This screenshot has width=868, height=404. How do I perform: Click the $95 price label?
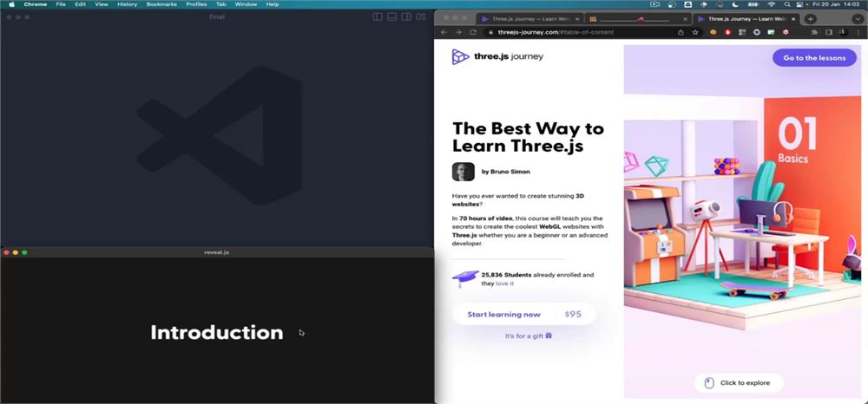tap(574, 314)
